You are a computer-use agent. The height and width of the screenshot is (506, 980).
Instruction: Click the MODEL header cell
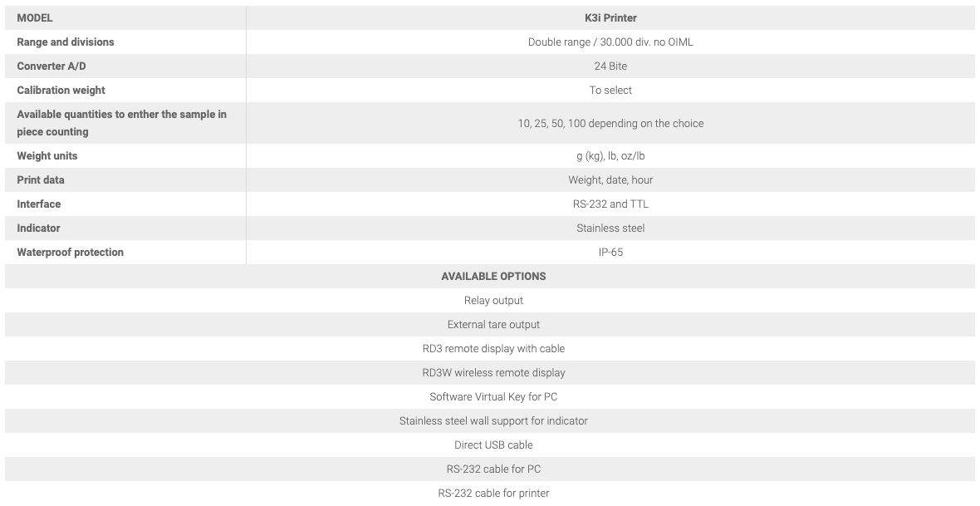(35, 17)
